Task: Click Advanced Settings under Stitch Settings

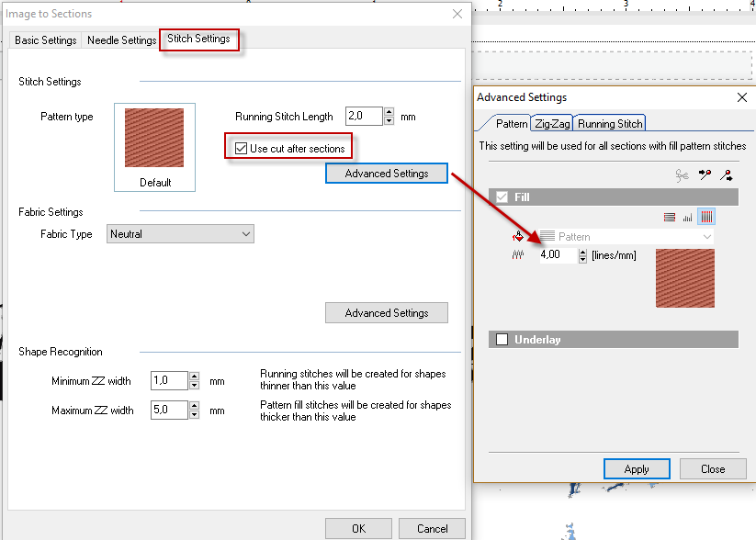Action: (x=387, y=173)
